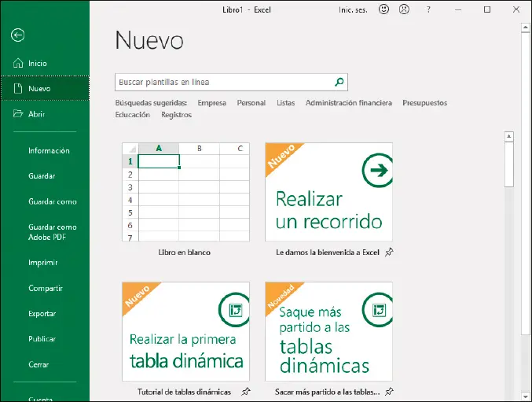The width and height of the screenshot is (532, 402).
Task: Open the Imprimir option
Action: click(x=43, y=263)
